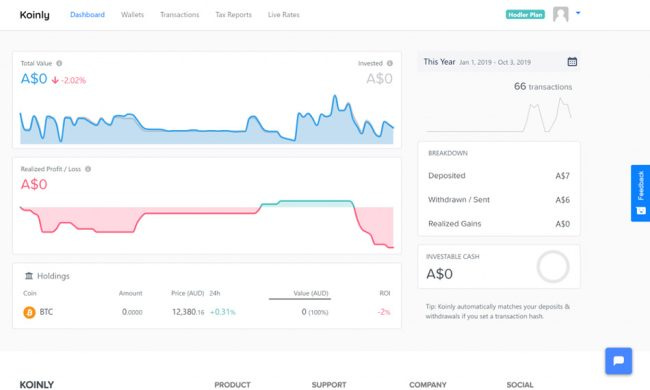Sort holdings by ROI column

click(385, 293)
